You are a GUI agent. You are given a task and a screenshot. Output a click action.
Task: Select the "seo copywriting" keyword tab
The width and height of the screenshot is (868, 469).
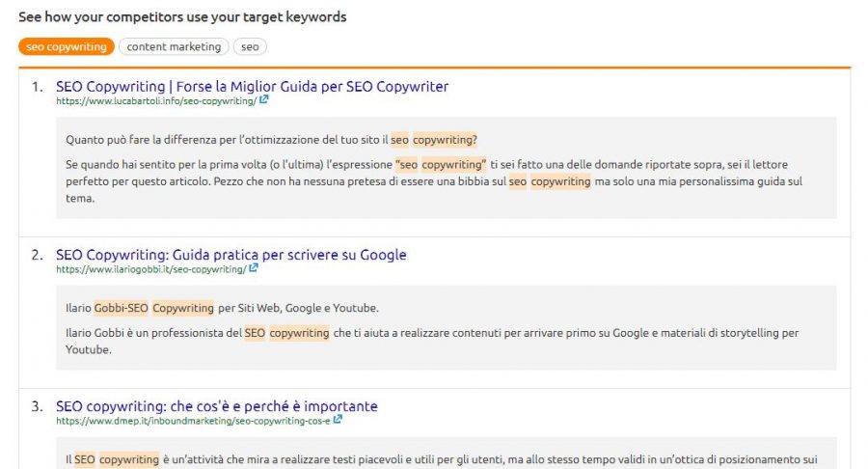point(67,46)
